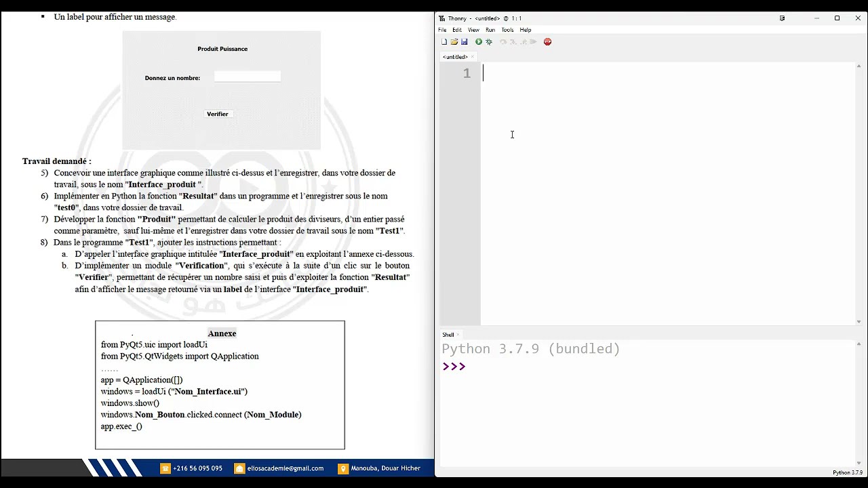Screen dimensions: 868x488
Task: Close the <untitled> editor tab
Action: coord(473,57)
